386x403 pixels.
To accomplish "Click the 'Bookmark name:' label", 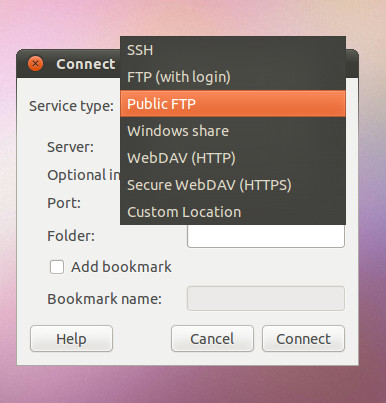I will [x=104, y=299].
